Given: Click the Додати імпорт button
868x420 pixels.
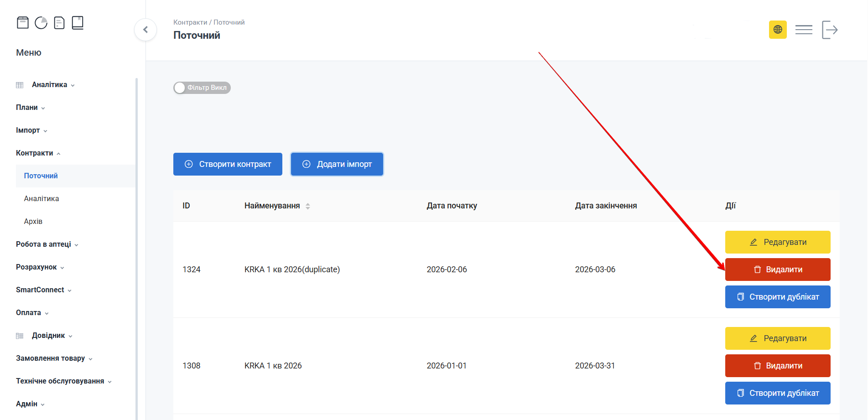Looking at the screenshot, I should point(337,164).
